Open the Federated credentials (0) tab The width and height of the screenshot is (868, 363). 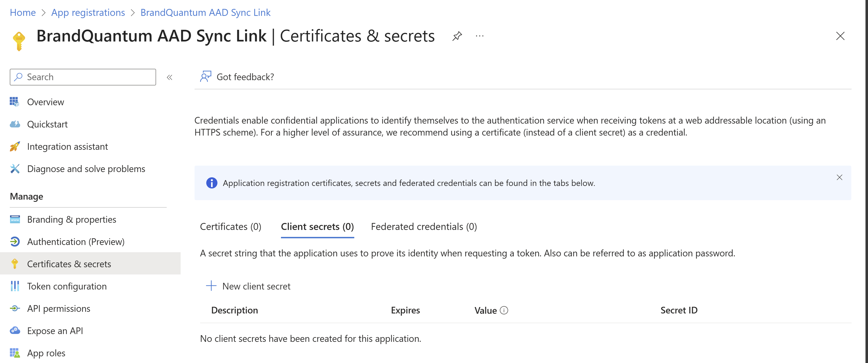424,227
